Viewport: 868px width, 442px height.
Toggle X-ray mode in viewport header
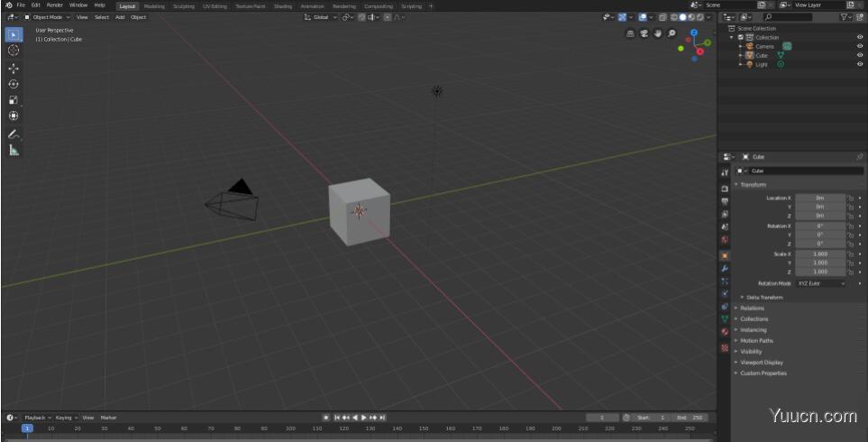click(x=662, y=17)
